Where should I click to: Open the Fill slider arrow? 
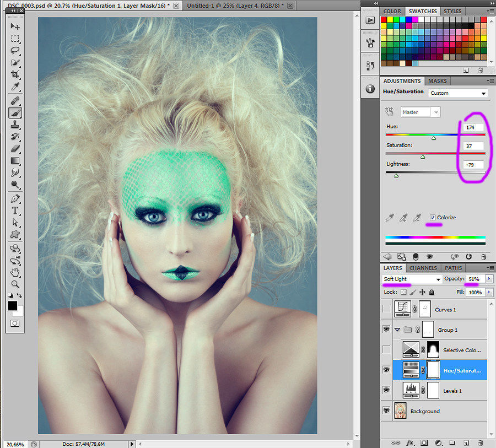pyautogui.click(x=489, y=292)
